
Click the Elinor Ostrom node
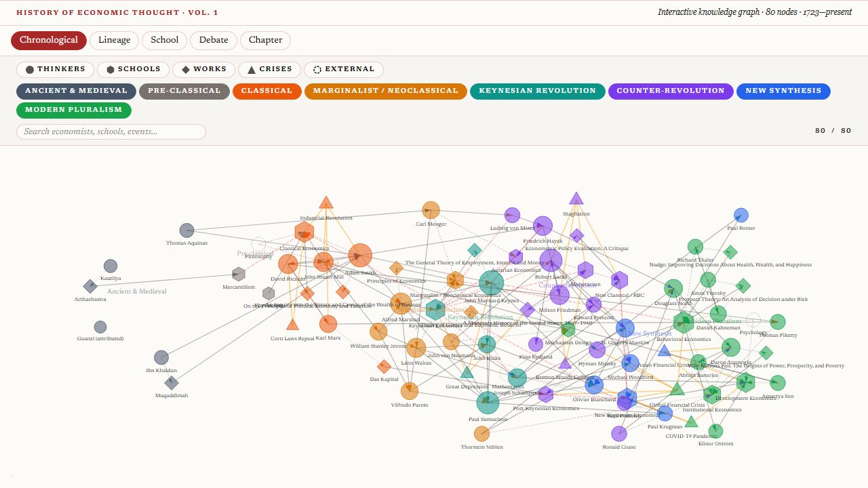pos(715,431)
